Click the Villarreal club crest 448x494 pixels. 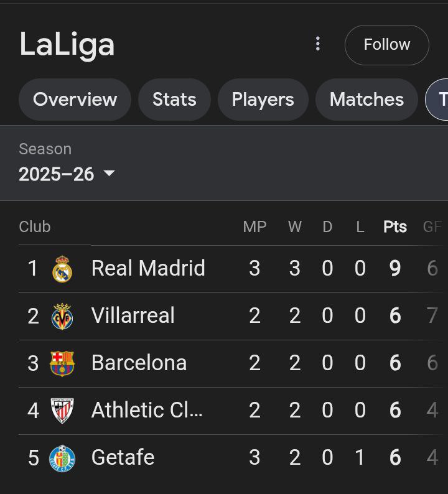62,316
